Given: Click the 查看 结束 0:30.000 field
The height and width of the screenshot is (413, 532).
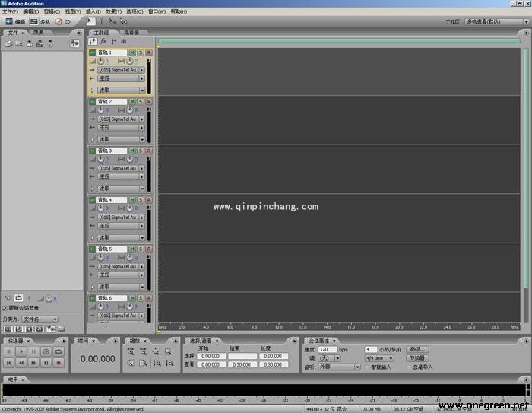Looking at the screenshot, I should 242,364.
